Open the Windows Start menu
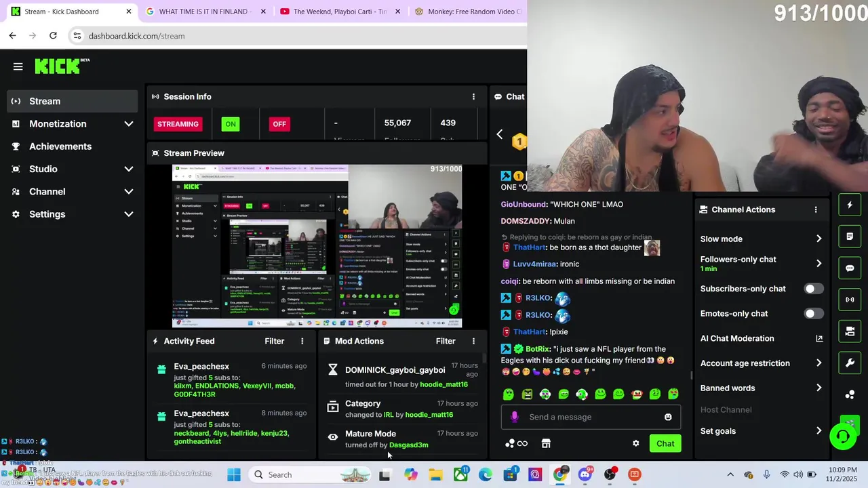Screen dimensions: 868x488 [x=233, y=474]
